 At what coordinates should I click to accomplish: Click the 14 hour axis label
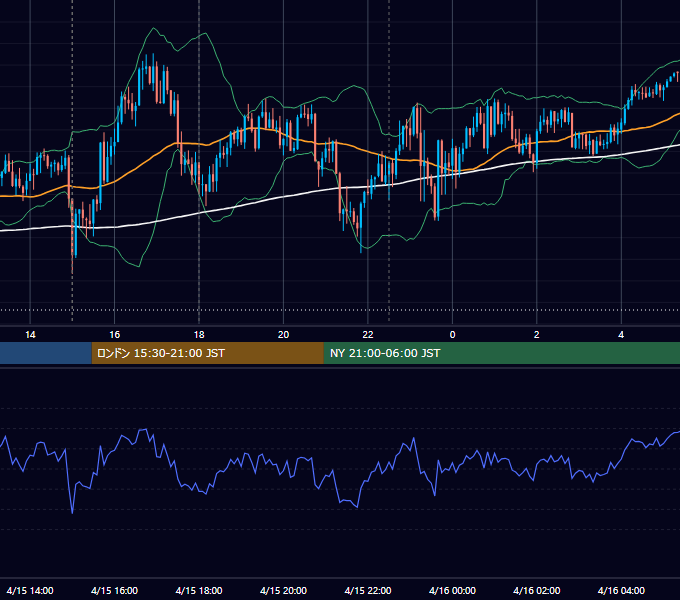pos(30,335)
